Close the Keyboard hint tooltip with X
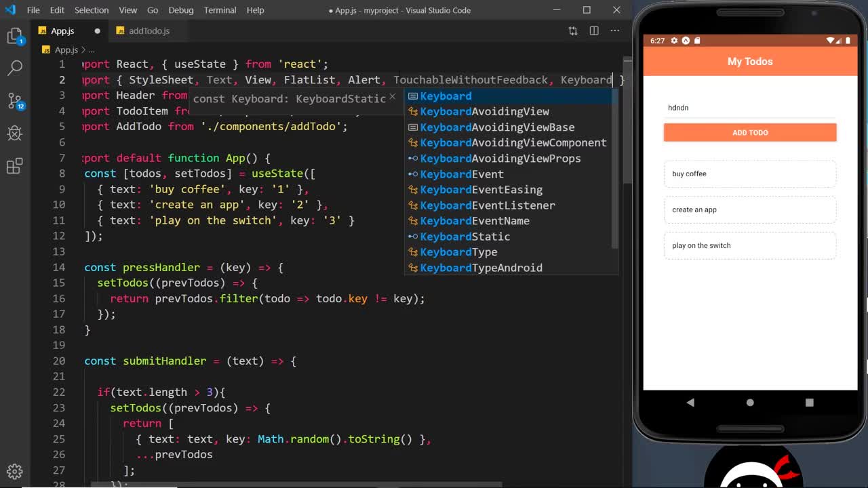 [x=392, y=97]
